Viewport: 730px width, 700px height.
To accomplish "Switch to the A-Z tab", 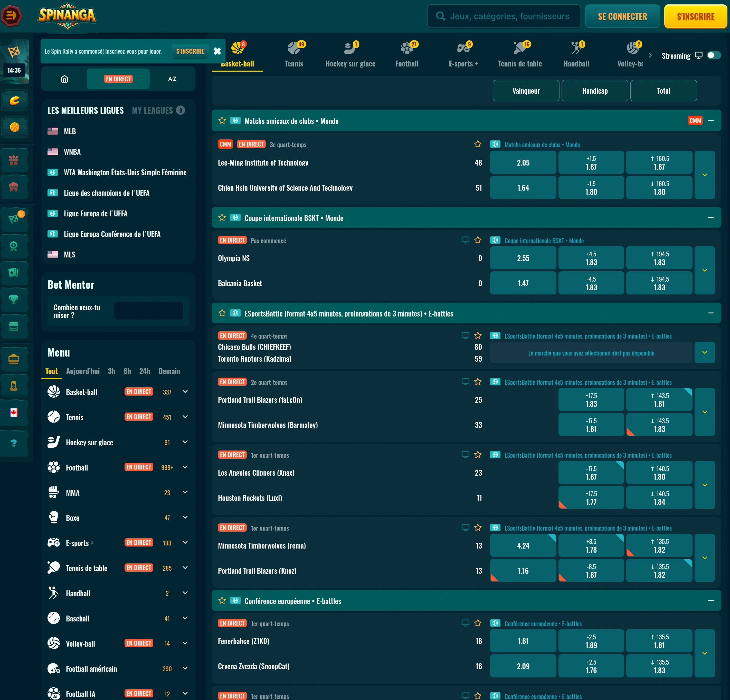I will [172, 79].
